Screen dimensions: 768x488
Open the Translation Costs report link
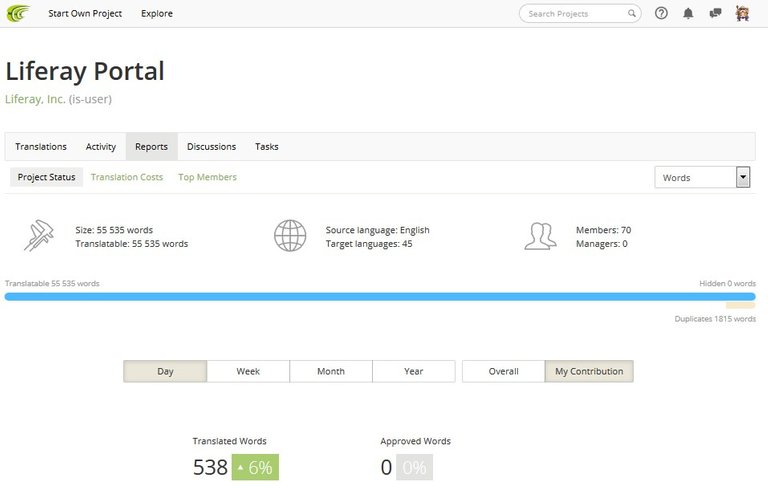[127, 177]
